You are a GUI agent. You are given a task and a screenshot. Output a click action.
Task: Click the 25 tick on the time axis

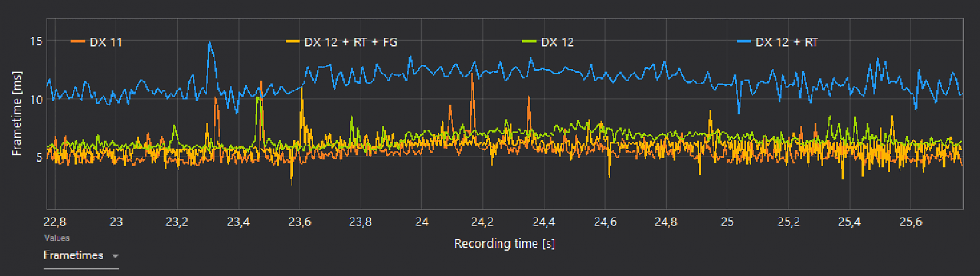click(x=727, y=222)
